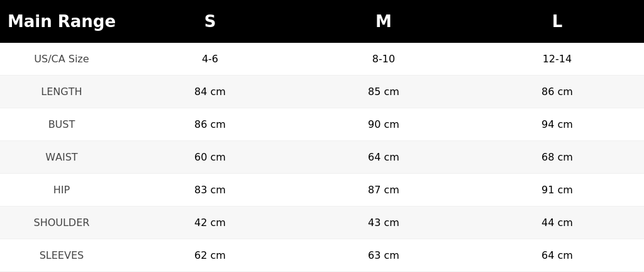Click the US/CA Size row label
The image size is (644, 272).
pyautogui.click(x=62, y=59)
